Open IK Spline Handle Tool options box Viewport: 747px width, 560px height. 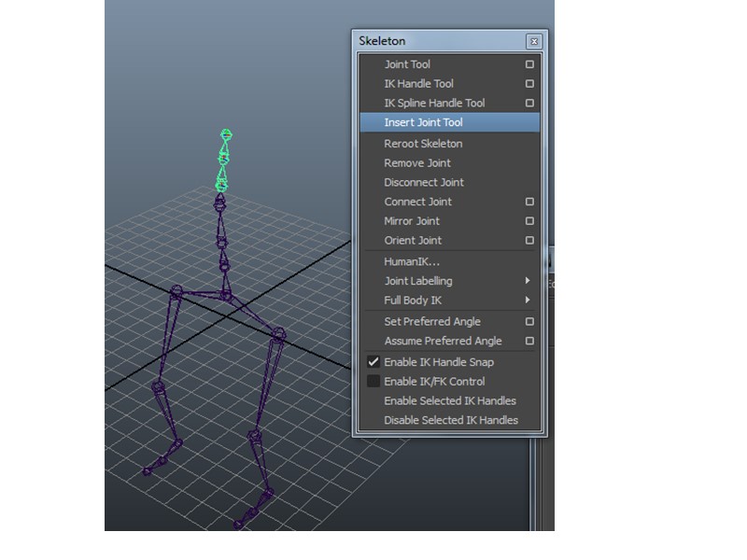(x=529, y=103)
